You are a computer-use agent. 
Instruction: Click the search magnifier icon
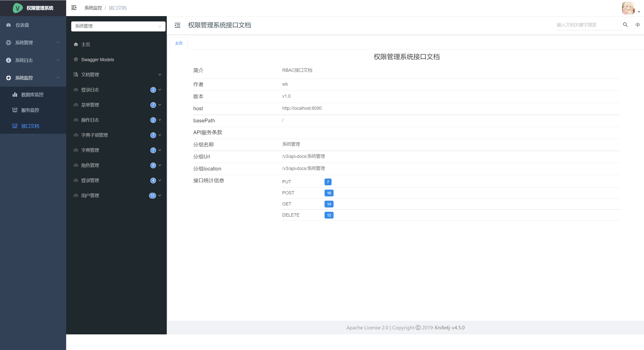(x=625, y=25)
